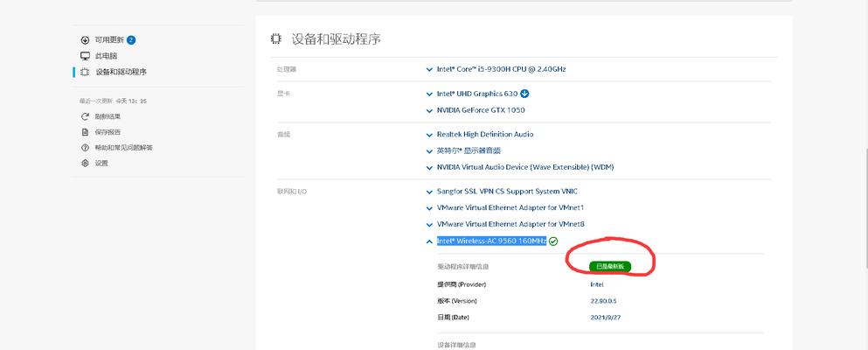This screenshot has height=350, width=868.
Task: Click the save report document icon
Action: click(x=85, y=132)
